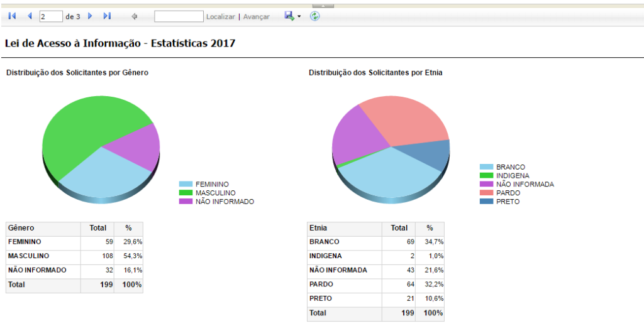Go to the previous report page
Viewport: 644px width, 326px height.
[x=30, y=16]
